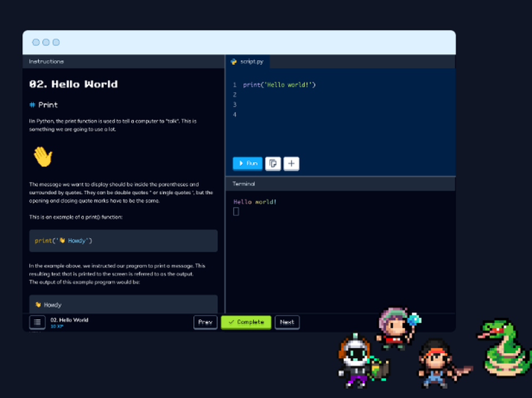Run the script with the Run button

click(x=247, y=163)
